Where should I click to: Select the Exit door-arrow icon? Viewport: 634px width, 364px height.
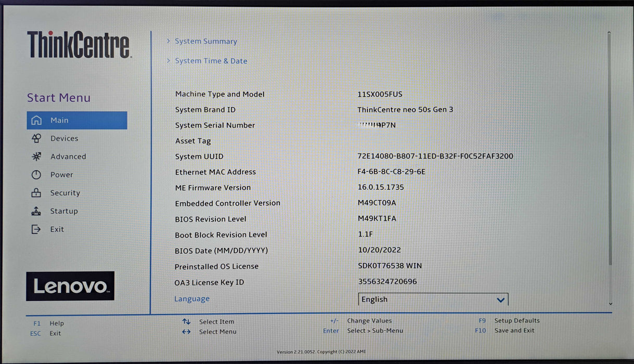click(x=36, y=229)
